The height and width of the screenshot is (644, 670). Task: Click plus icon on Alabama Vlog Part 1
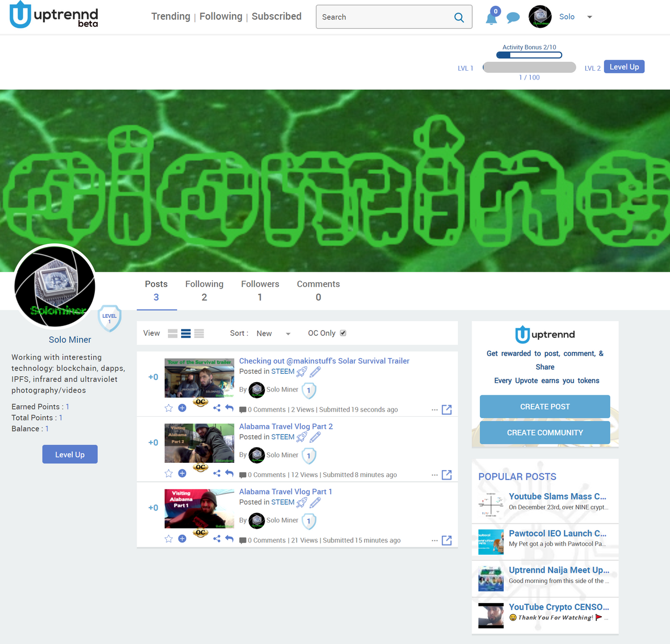(x=182, y=539)
